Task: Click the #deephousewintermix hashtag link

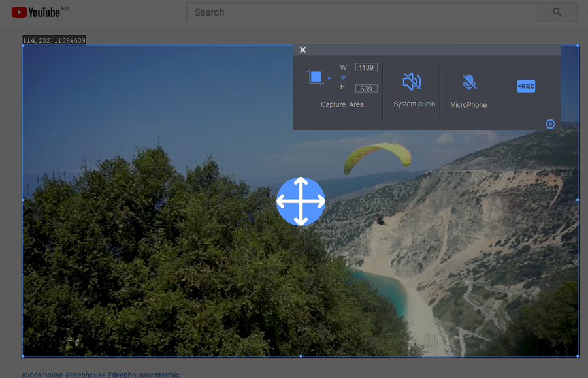Action: coord(144,375)
